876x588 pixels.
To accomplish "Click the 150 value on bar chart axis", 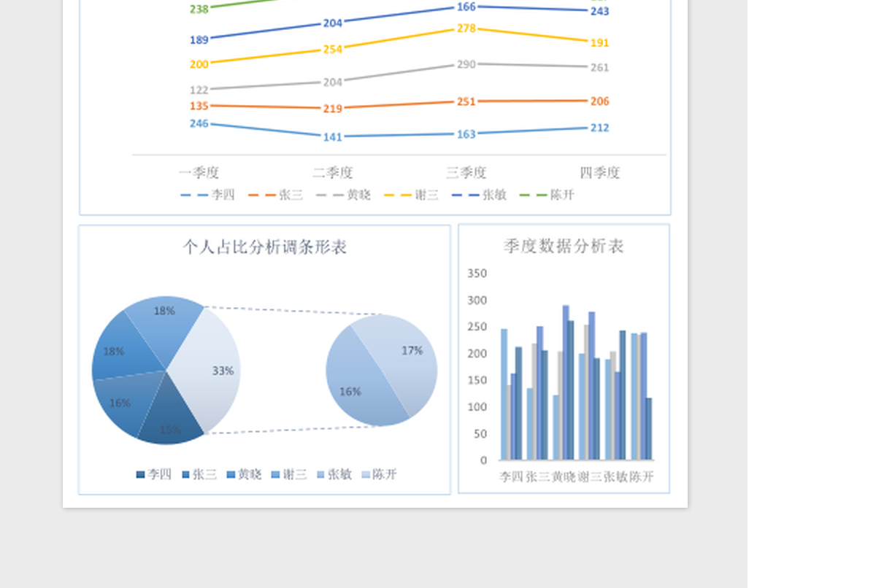I will pyautogui.click(x=477, y=380).
